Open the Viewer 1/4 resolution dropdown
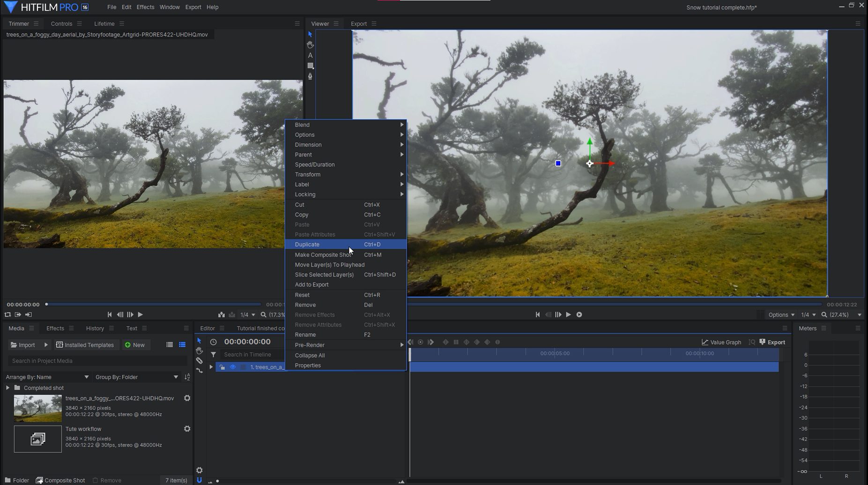This screenshot has width=868, height=485. click(809, 314)
